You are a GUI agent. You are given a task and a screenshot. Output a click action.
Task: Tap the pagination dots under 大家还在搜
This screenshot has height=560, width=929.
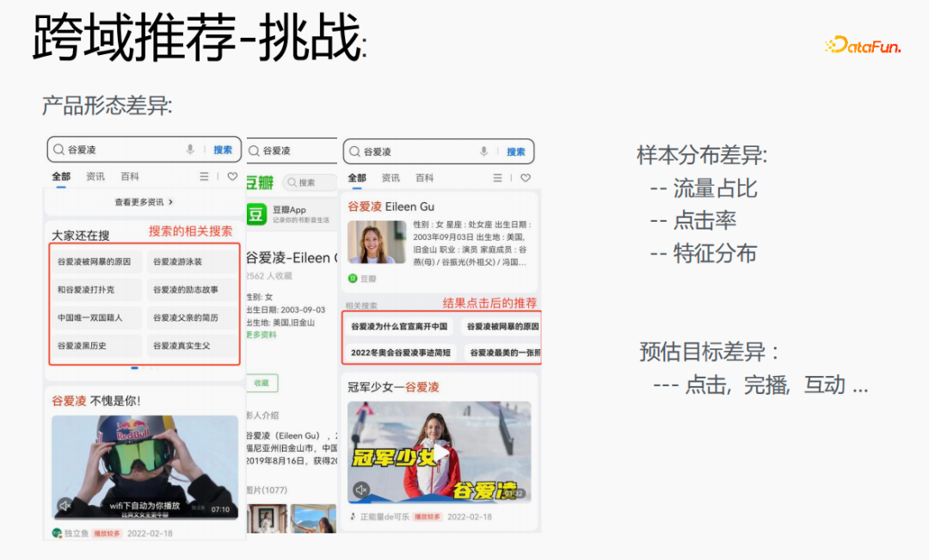point(145,368)
